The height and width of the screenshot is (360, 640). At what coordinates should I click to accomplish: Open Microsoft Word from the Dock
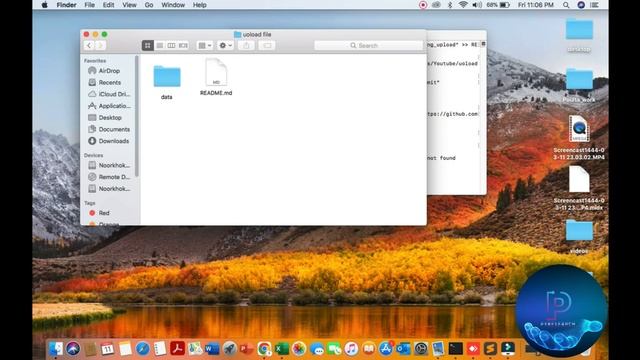point(212,349)
